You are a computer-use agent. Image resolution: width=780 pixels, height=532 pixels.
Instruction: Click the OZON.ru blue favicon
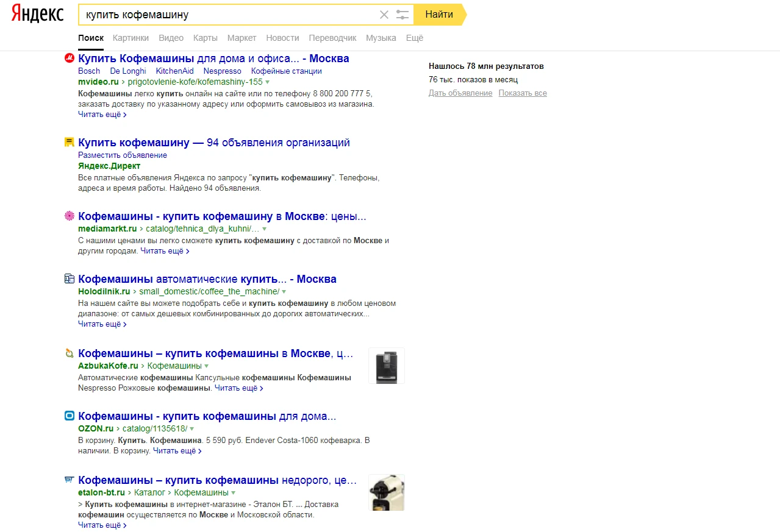[69, 416]
